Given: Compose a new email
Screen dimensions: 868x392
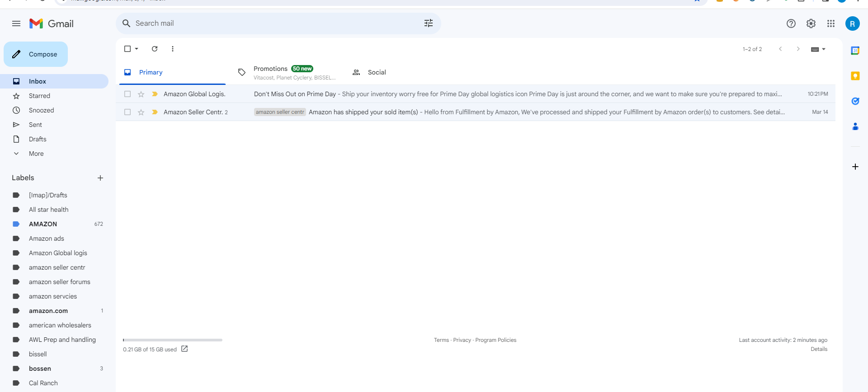Looking at the screenshot, I should 36,54.
